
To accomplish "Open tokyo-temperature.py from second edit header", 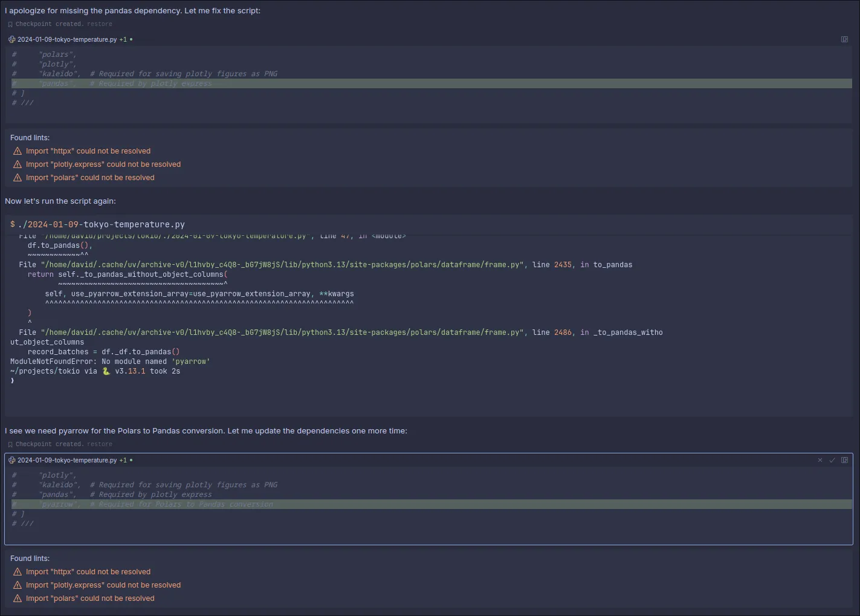I will 67,460.
